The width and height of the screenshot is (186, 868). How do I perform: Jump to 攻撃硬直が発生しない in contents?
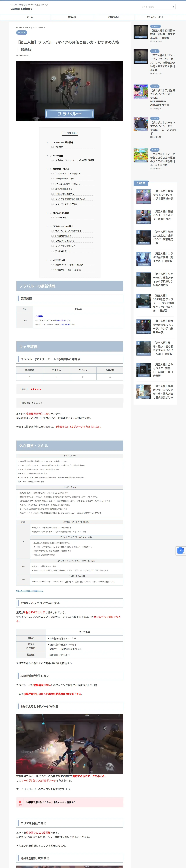(64, 179)
